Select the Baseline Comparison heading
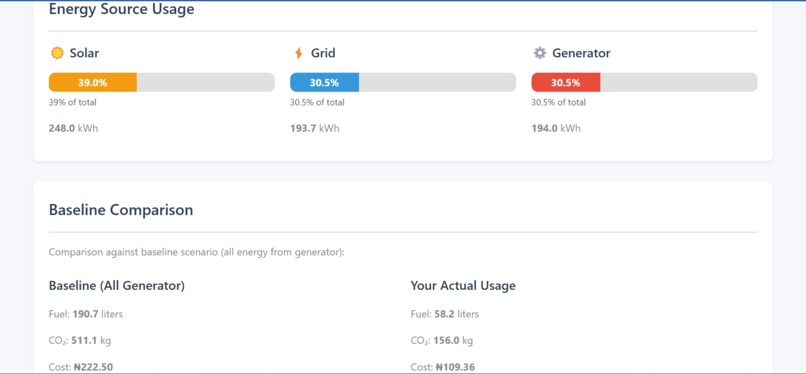806x374 pixels. pyautogui.click(x=121, y=210)
